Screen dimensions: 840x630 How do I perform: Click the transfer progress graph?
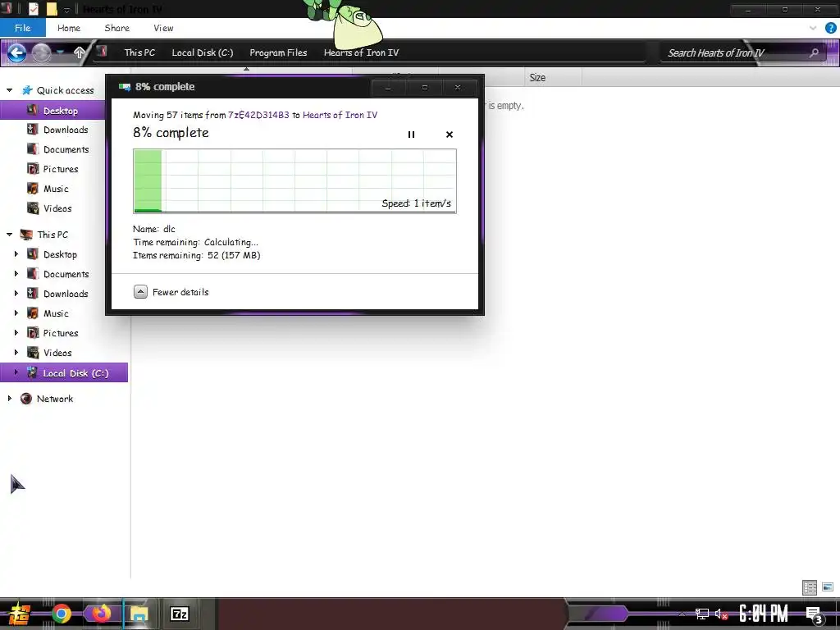294,181
